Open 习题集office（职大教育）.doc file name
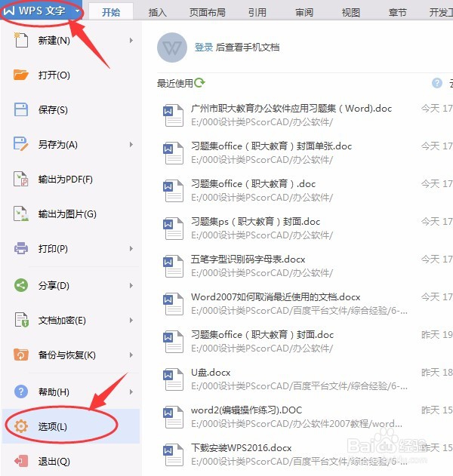The width and height of the screenshot is (453, 476). coord(254,183)
